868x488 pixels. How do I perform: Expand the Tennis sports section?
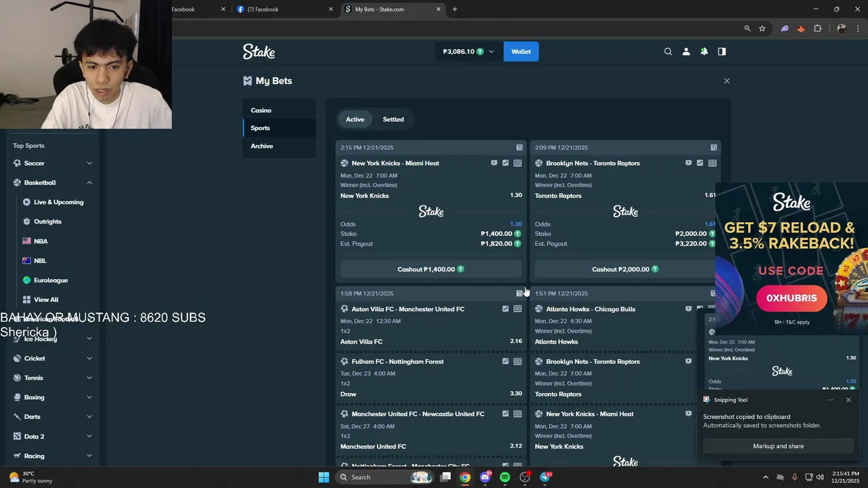[90, 378]
